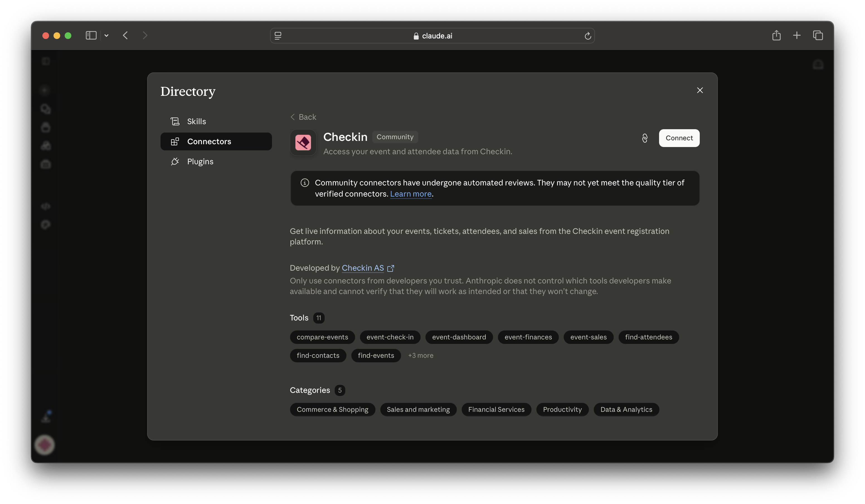Open a new tab with plus icon

coord(797,35)
